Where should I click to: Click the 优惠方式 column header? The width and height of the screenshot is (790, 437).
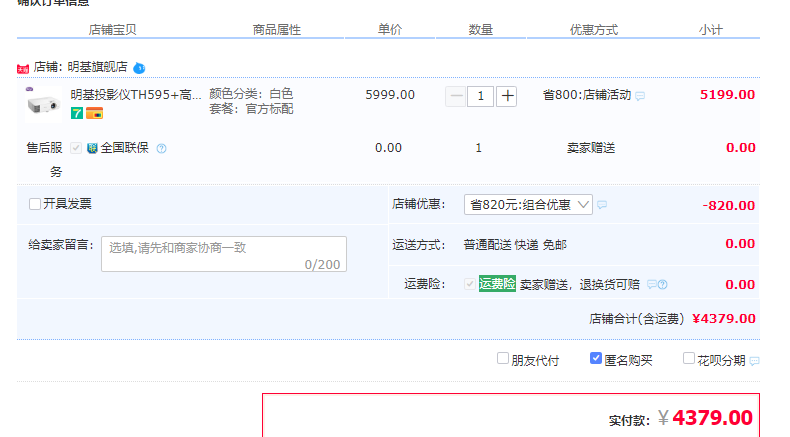(594, 30)
